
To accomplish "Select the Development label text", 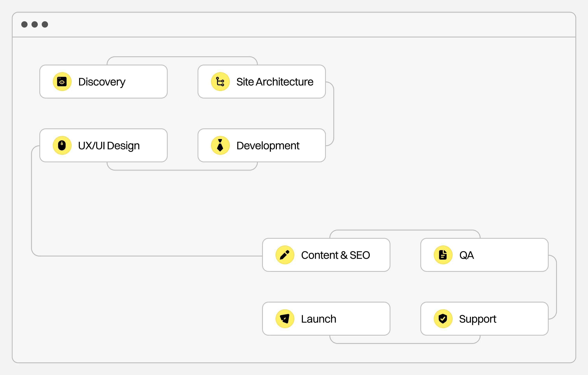I will (x=268, y=146).
